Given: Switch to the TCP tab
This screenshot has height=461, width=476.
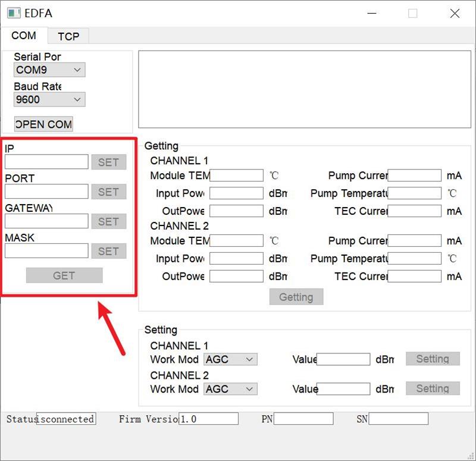Looking at the screenshot, I should click(x=68, y=36).
